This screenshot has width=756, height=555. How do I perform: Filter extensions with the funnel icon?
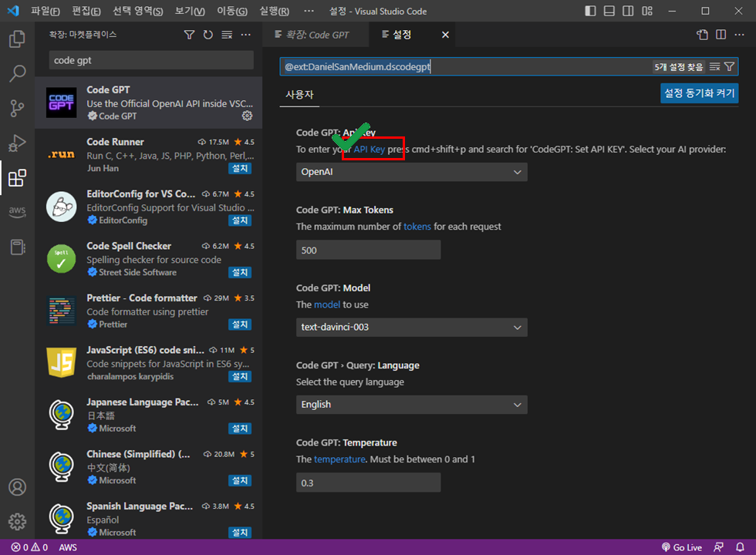[190, 35]
